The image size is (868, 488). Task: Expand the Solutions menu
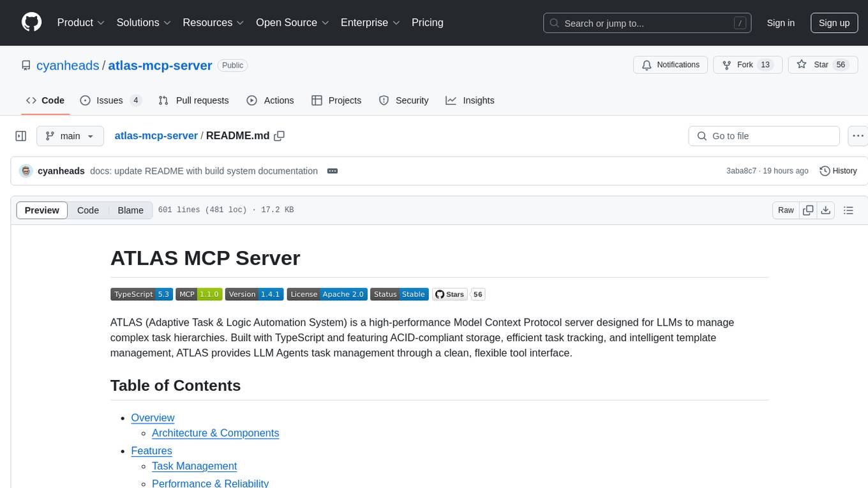(x=144, y=22)
